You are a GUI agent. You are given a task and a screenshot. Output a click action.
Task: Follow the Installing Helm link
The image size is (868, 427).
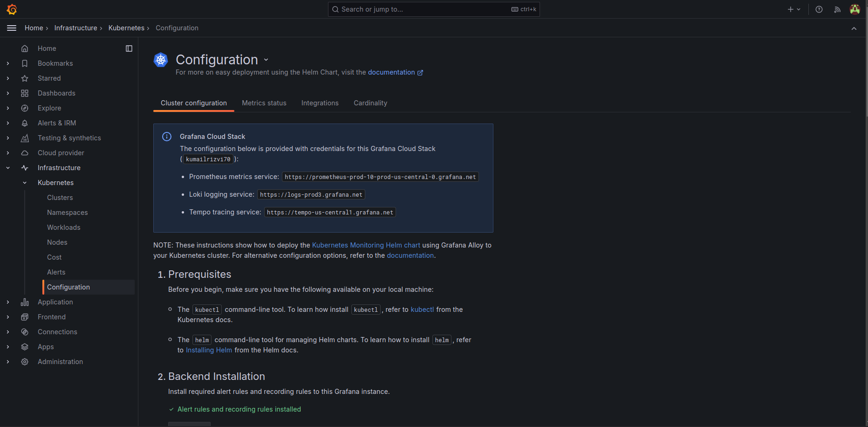[209, 350]
